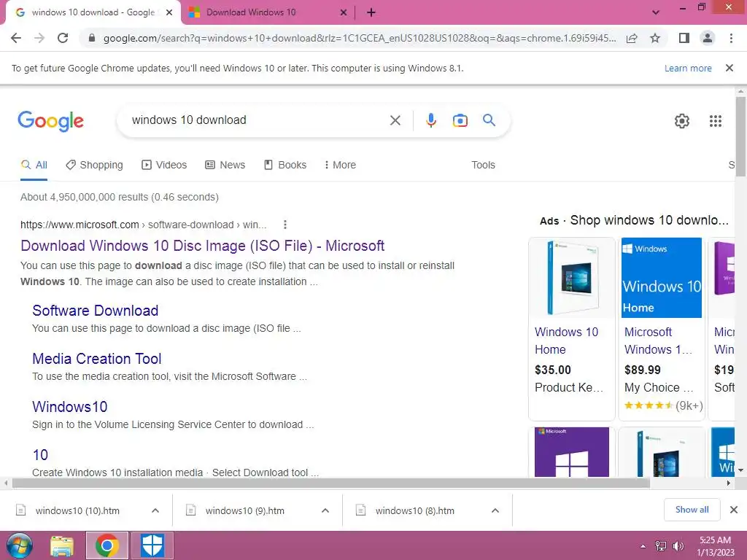Dismiss the Chrome update infobar

[729, 68]
